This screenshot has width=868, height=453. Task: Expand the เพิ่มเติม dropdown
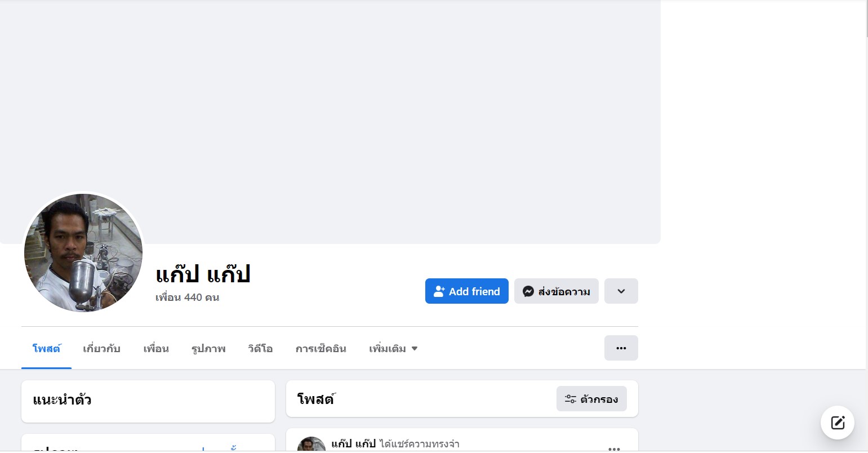click(x=393, y=349)
